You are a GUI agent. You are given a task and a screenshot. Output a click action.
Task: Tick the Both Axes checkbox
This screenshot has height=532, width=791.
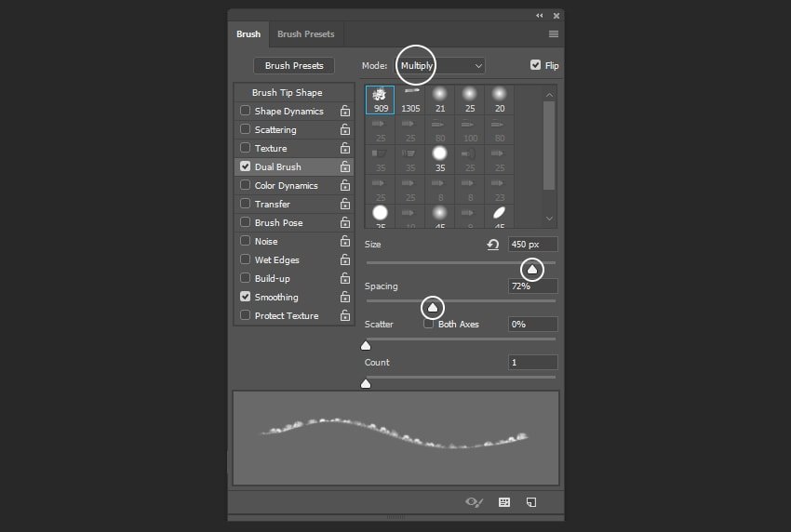pos(429,325)
